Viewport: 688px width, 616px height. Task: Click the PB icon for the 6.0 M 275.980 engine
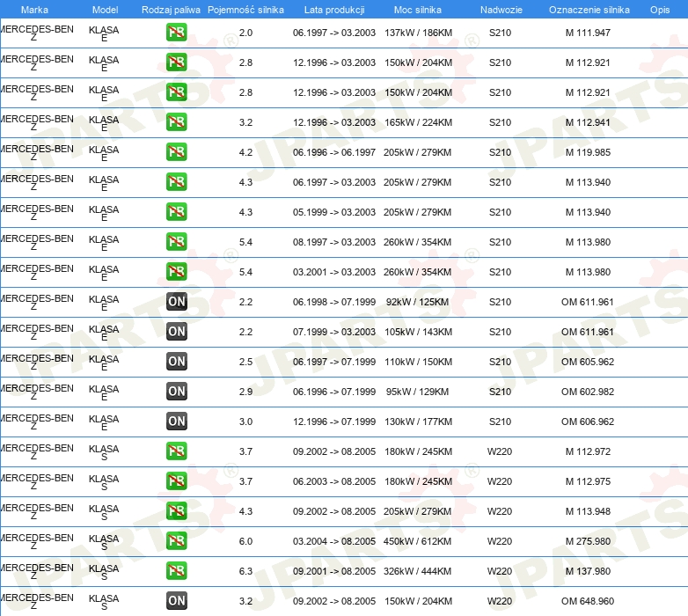tap(177, 541)
